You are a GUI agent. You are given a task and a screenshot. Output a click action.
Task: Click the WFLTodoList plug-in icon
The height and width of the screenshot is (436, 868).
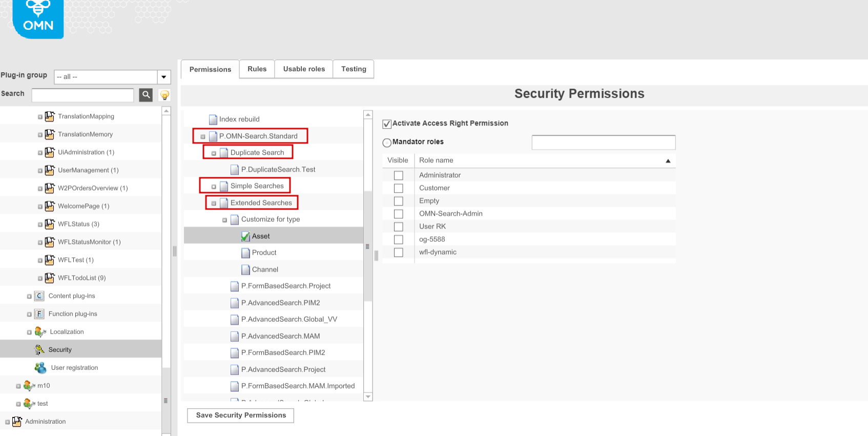point(50,278)
